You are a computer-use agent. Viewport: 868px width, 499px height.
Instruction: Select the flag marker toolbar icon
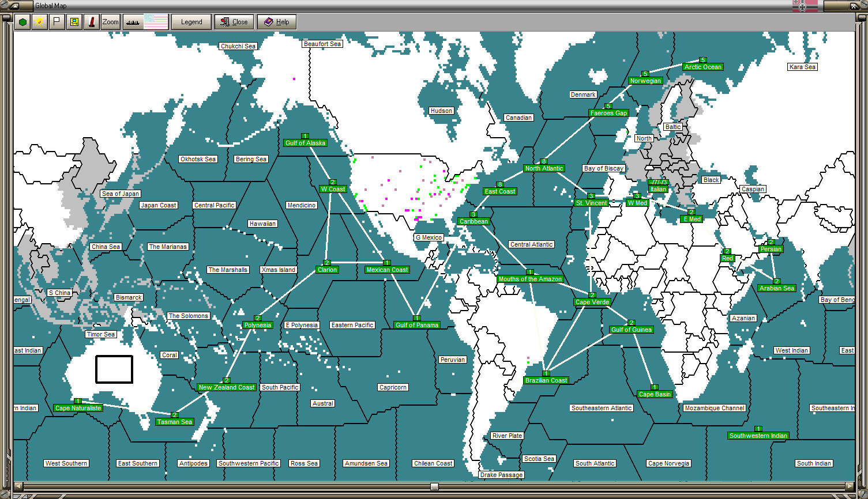(x=55, y=21)
